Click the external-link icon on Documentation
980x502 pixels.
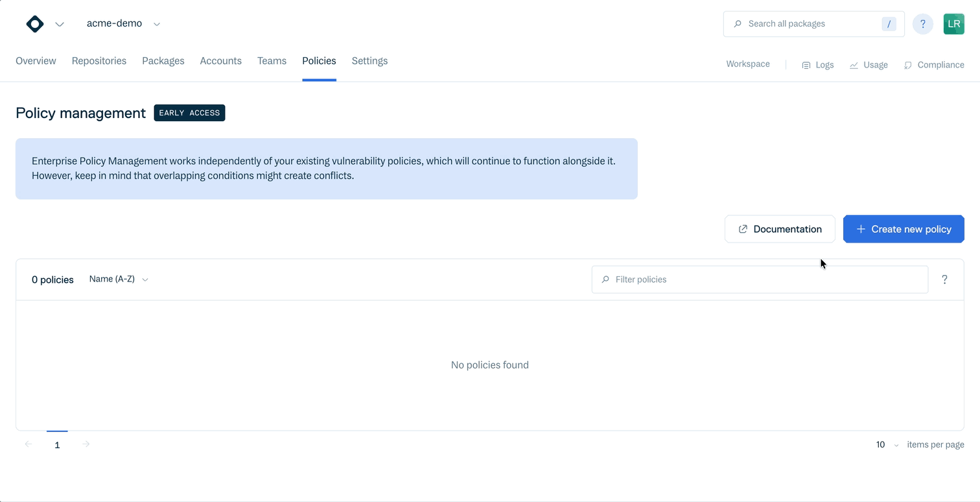click(x=742, y=228)
